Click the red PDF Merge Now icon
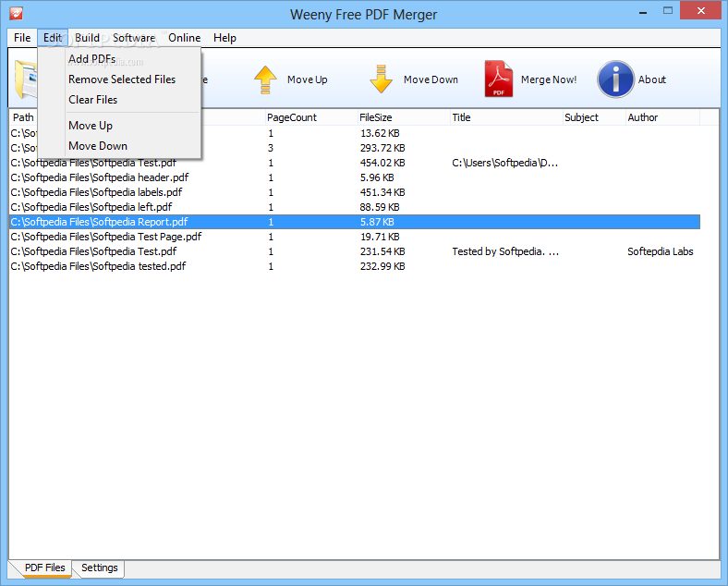Viewport: 728px width, 586px height. click(499, 79)
